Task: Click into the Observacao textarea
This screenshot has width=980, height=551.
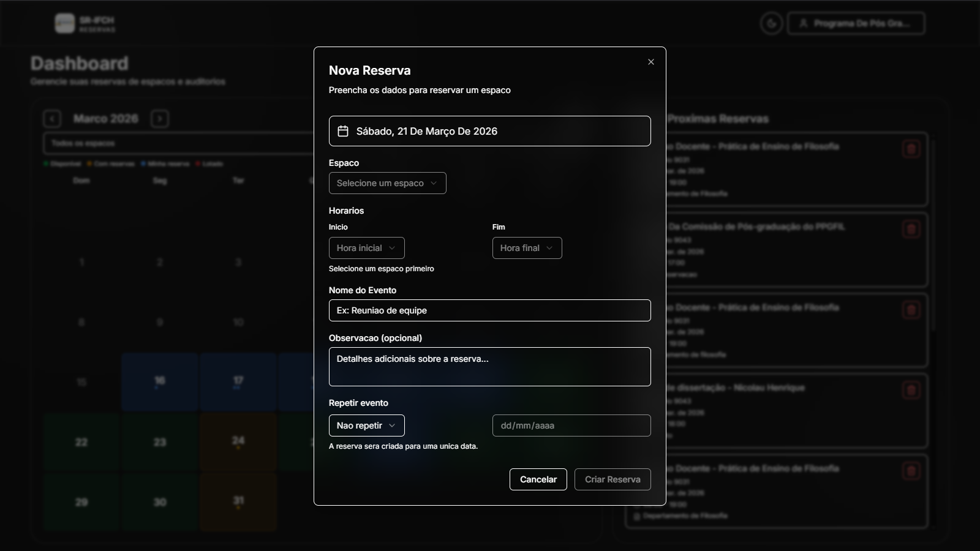Action: 489,367
